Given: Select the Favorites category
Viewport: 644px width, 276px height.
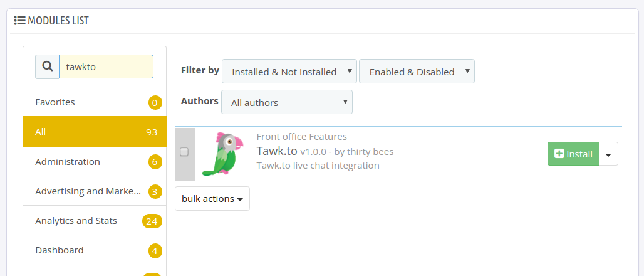Looking at the screenshot, I should tap(95, 102).
